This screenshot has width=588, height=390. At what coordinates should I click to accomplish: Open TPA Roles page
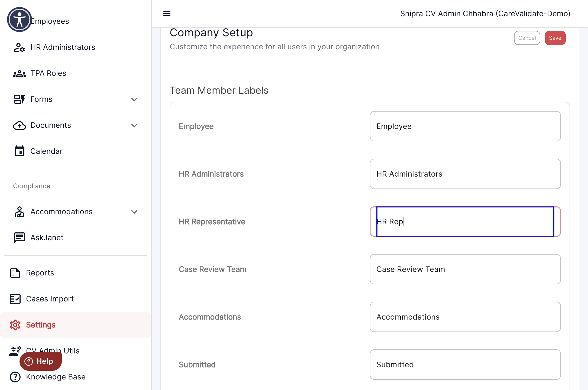[48, 73]
